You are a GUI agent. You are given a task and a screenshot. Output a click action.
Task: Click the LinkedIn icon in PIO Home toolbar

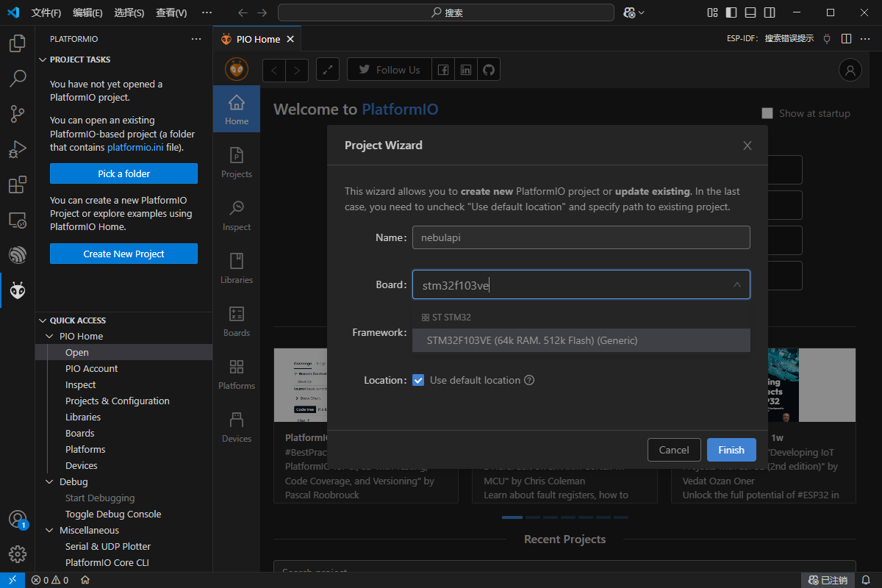click(466, 70)
